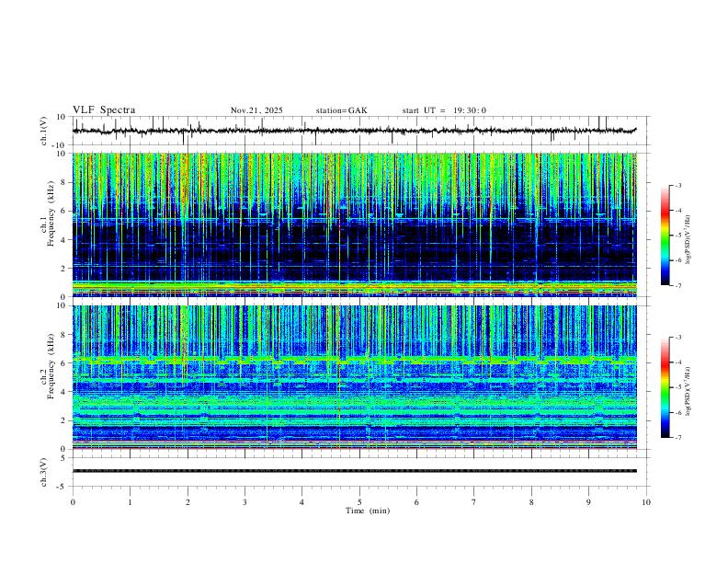Click the ch.1 PSD color scale bar
Image resolution: width=728 pixels, height=563 pixels.
665,236
